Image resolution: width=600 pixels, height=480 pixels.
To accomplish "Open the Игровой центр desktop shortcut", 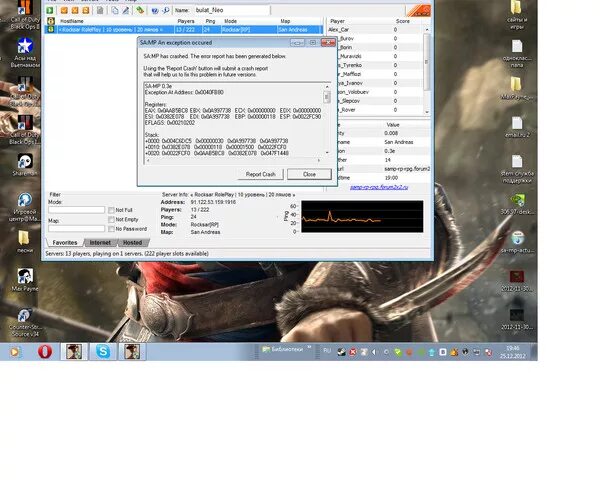I will pos(25,207).
